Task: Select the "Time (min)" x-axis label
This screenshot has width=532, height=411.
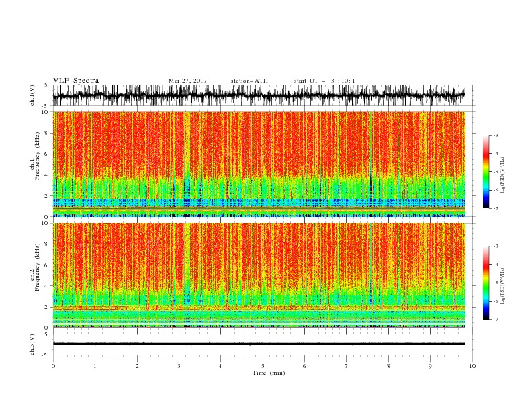Action: click(269, 373)
